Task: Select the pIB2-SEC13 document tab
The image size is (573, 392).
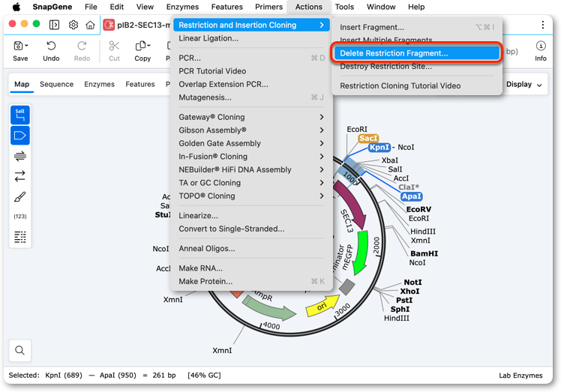Action: coord(137,25)
